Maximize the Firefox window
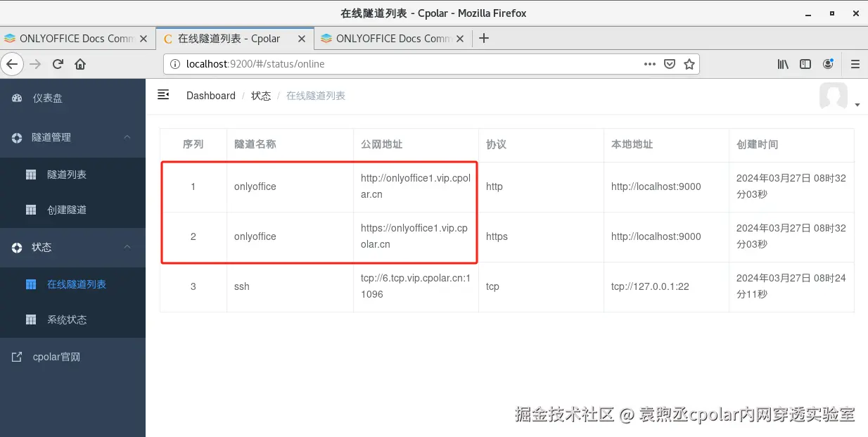Screen dimensions: 868x437 [x=831, y=13]
